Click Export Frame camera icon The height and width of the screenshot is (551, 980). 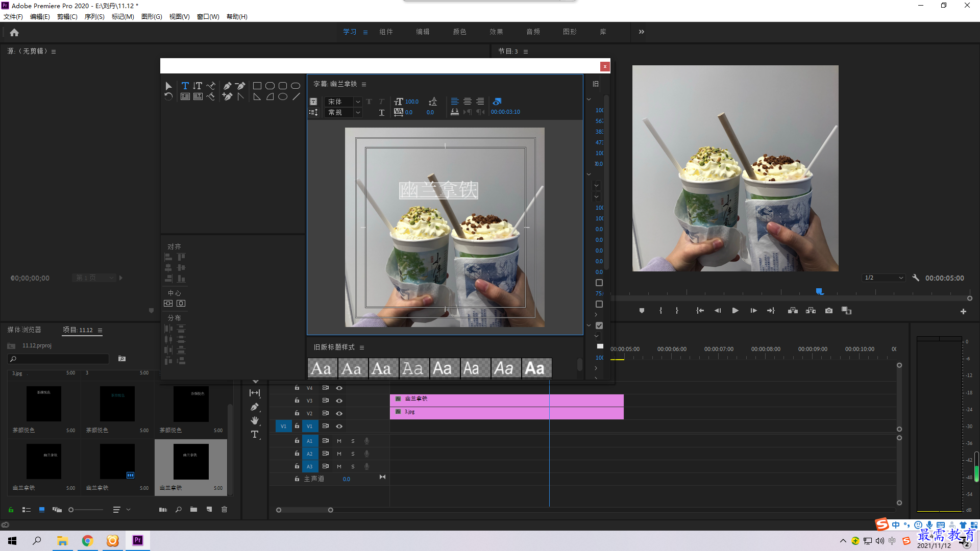point(829,311)
